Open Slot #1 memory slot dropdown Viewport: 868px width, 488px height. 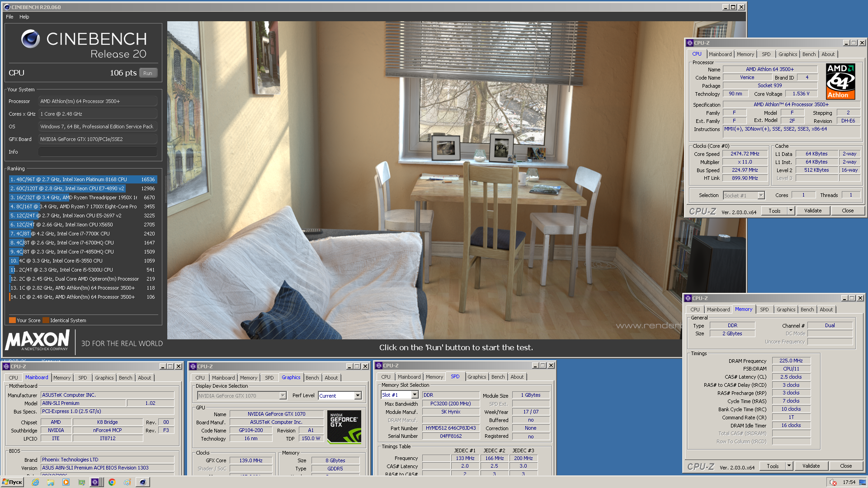point(415,395)
